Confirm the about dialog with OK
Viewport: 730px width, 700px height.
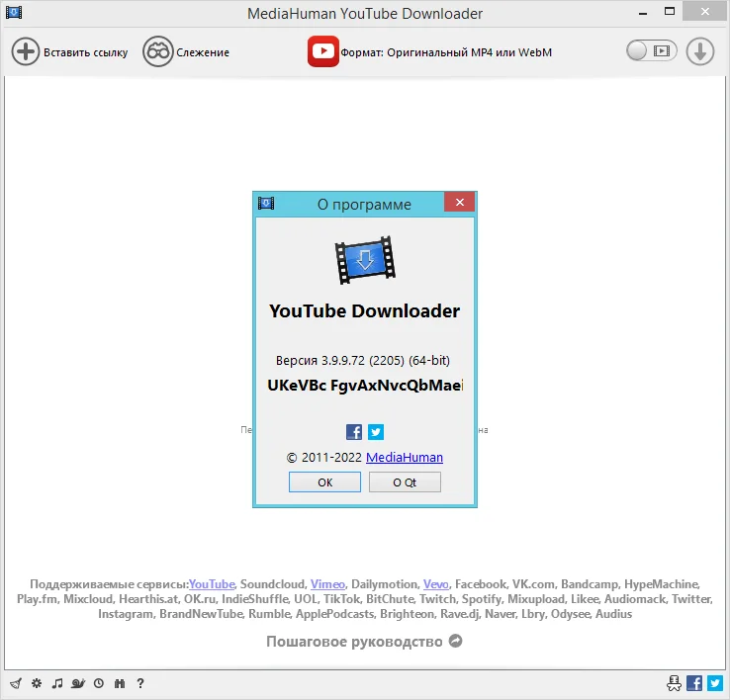pyautogui.click(x=324, y=482)
